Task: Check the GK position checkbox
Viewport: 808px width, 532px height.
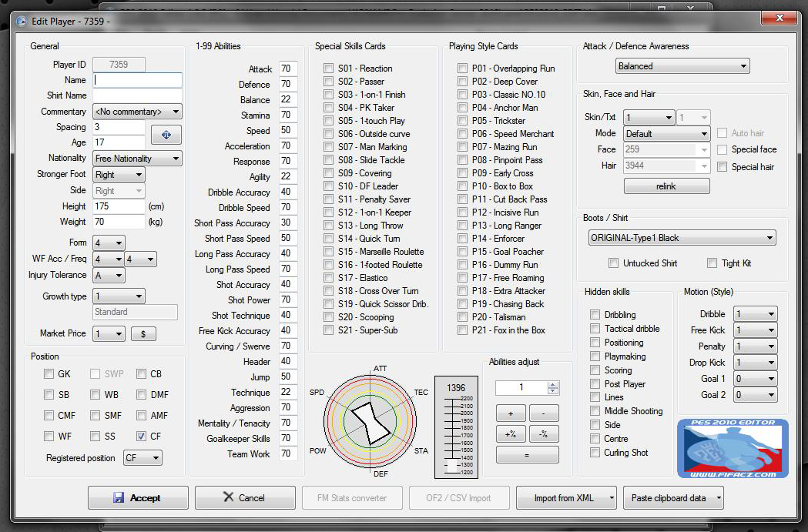Action: click(49, 374)
